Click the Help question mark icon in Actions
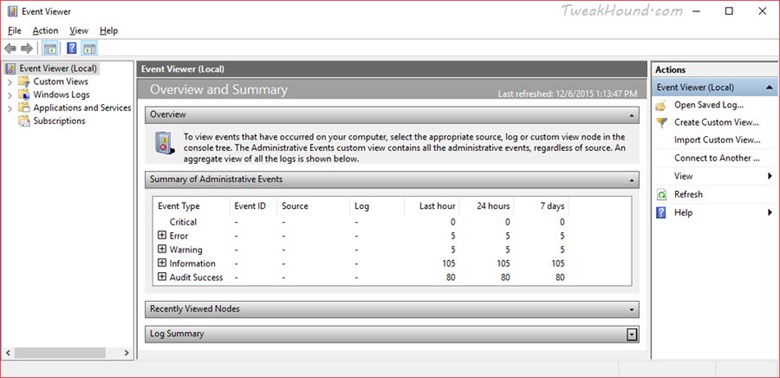This screenshot has height=378, width=780. tap(661, 213)
